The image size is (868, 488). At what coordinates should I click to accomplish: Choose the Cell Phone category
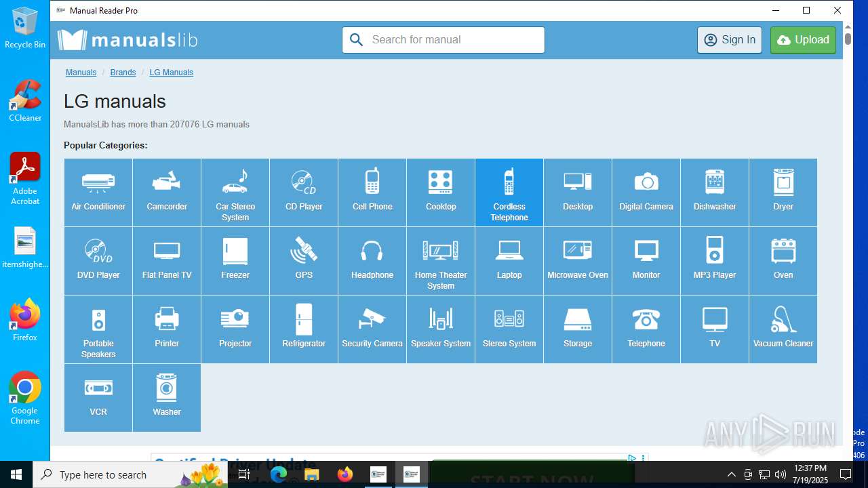coord(372,192)
